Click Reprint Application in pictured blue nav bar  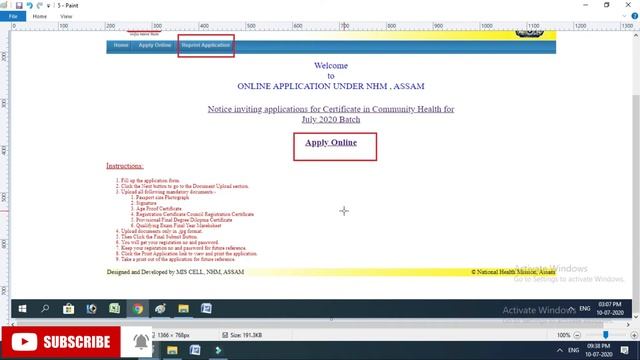pos(206,45)
